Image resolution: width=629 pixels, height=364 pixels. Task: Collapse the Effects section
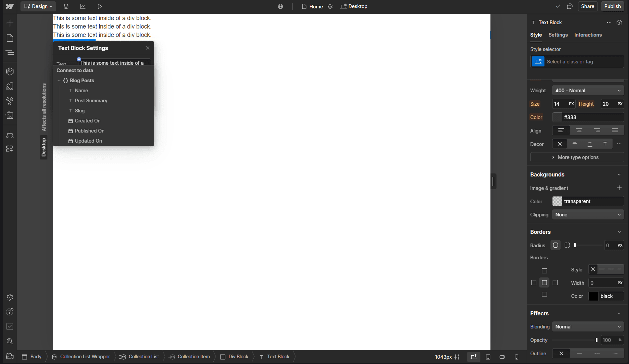619,313
